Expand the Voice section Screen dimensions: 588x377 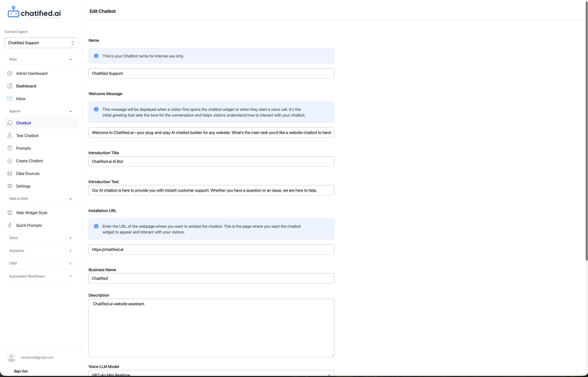tap(70, 238)
